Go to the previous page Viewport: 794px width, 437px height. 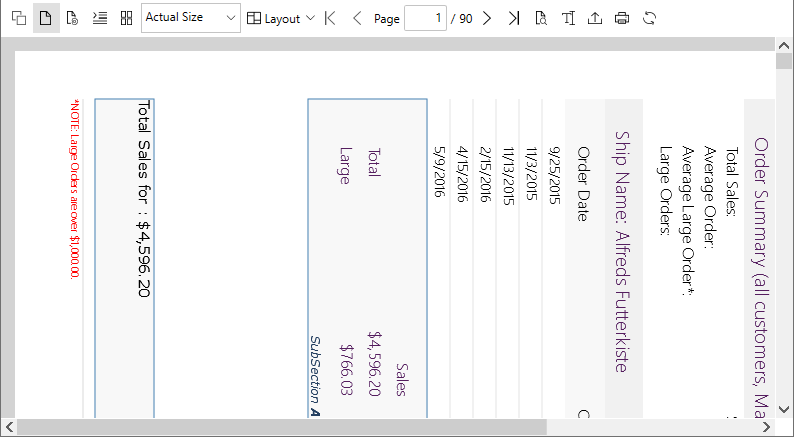357,18
